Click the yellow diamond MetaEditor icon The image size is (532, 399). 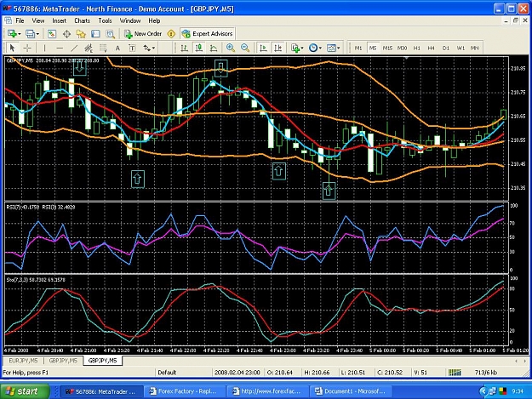pyautogui.click(x=171, y=33)
